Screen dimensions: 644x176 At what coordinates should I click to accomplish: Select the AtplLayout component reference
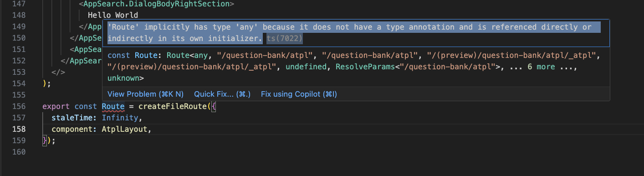pyautogui.click(x=125, y=129)
